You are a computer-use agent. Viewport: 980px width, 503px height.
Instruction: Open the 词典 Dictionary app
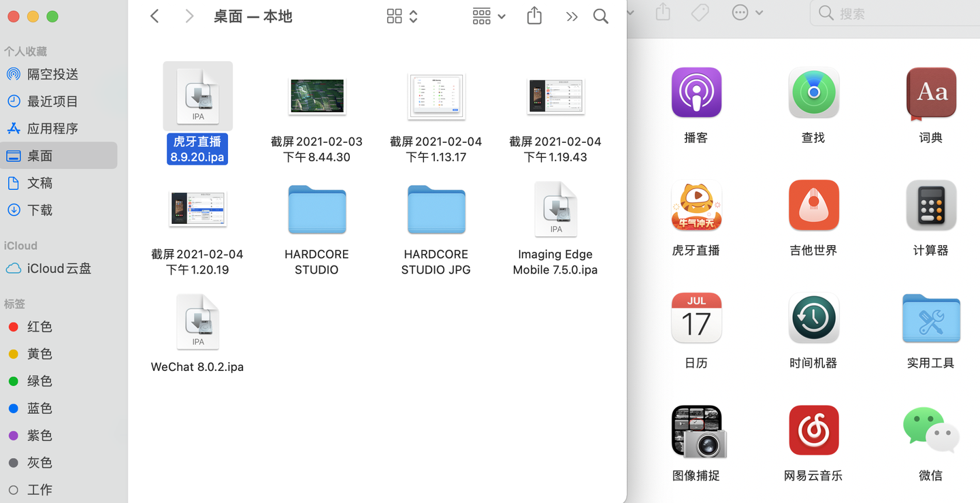[x=930, y=92]
